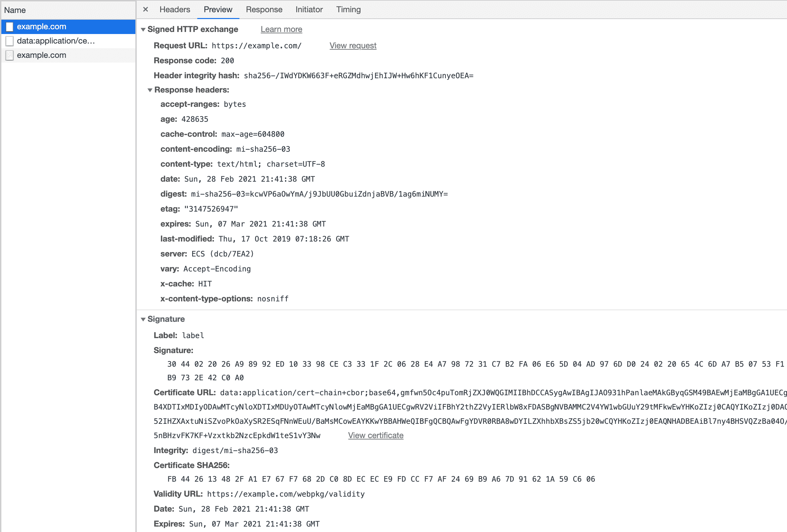Toggle checkbox on data:application item

click(11, 40)
